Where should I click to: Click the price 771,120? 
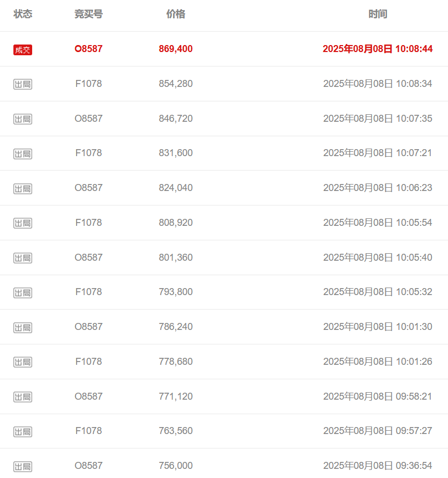click(176, 396)
